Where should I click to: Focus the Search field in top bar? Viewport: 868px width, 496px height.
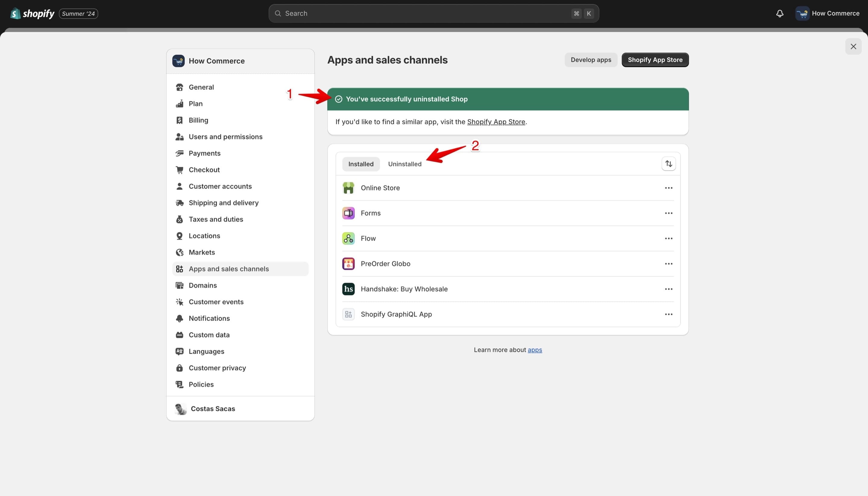click(x=434, y=14)
